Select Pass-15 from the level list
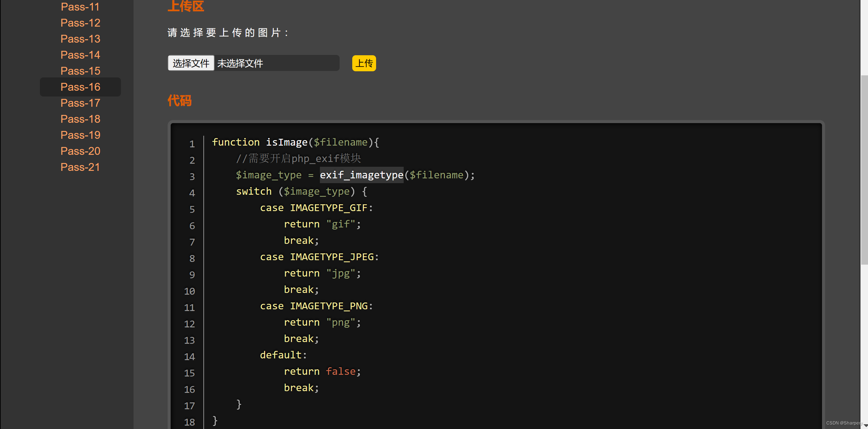This screenshot has height=429, width=868. [x=80, y=71]
